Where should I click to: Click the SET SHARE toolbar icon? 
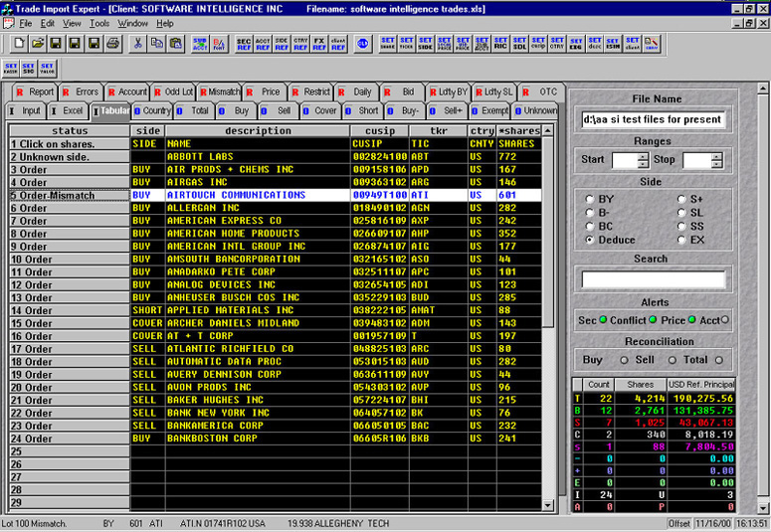click(x=388, y=44)
